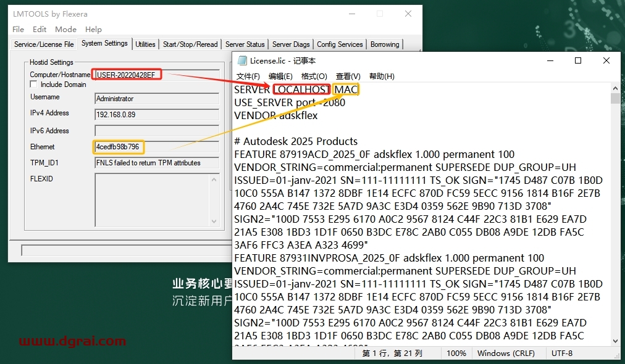Select the Config Services tab
The width and height of the screenshot is (625, 364).
(x=340, y=44)
